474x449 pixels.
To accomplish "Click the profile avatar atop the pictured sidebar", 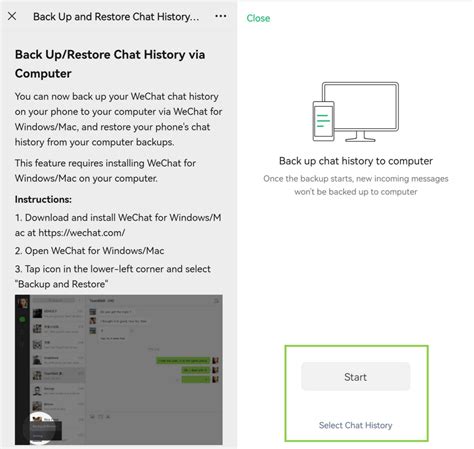I will 23,303.
